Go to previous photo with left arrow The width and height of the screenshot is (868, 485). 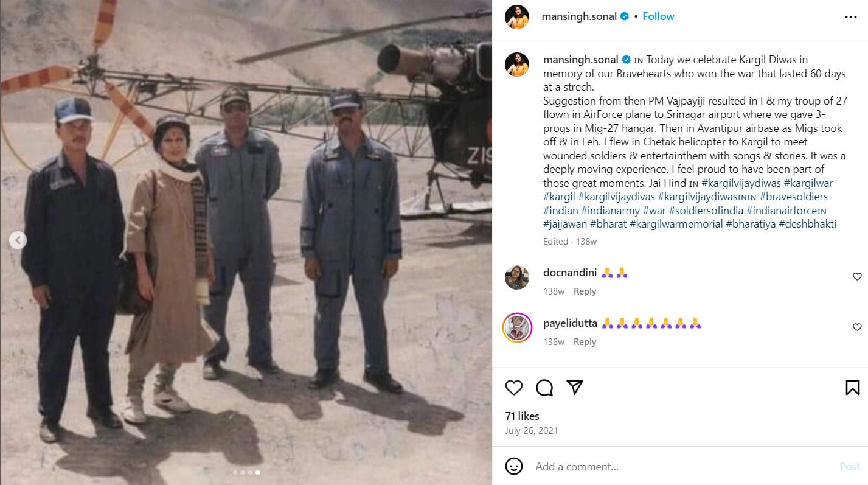pos(18,240)
